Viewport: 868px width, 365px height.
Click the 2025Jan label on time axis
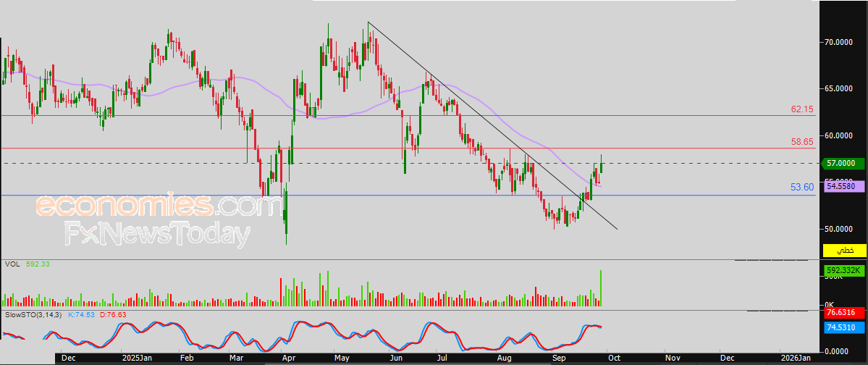pyautogui.click(x=136, y=358)
